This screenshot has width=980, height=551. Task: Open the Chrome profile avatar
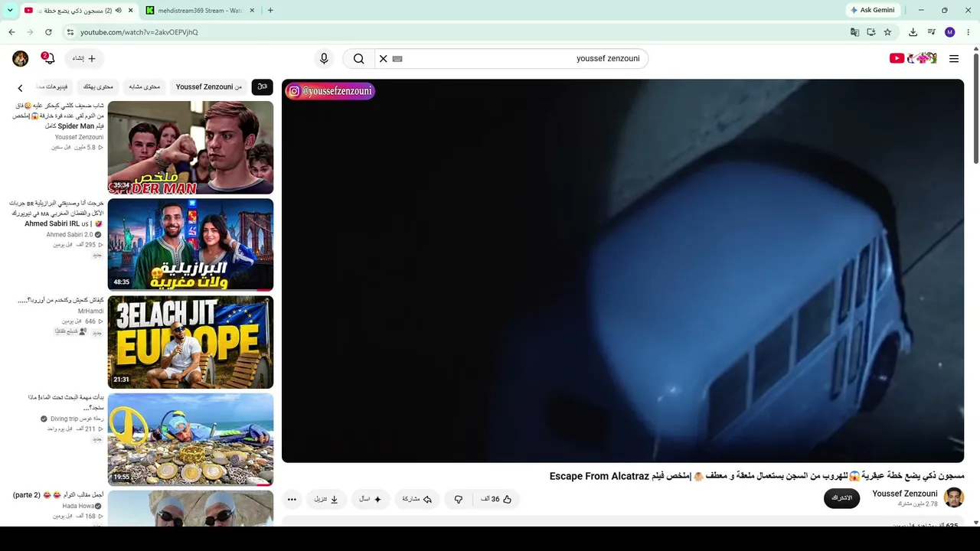point(950,32)
